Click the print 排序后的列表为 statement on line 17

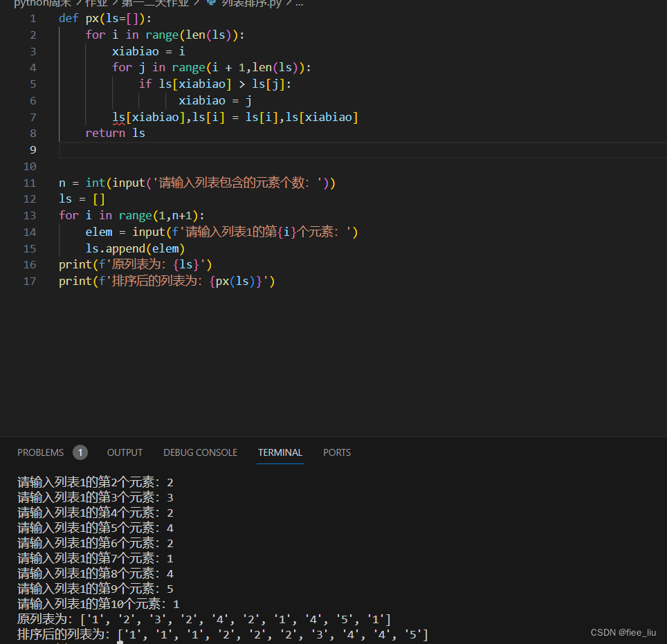[167, 281]
